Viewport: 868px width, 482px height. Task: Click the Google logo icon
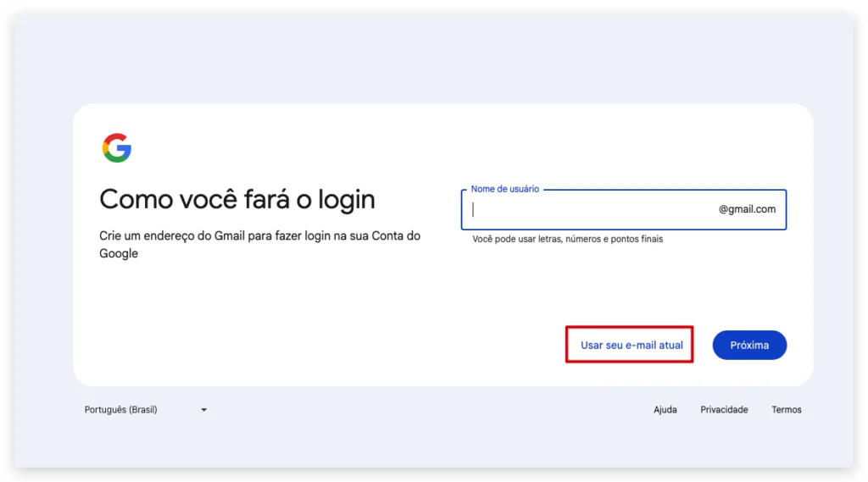point(117,147)
